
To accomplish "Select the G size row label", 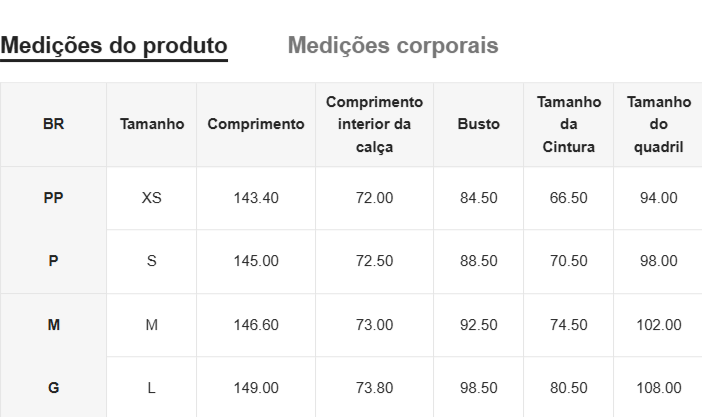I will 54,388.
